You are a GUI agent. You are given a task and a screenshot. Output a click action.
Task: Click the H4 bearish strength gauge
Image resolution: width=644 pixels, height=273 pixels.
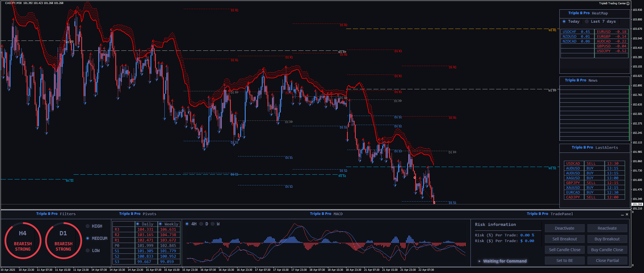23,241
